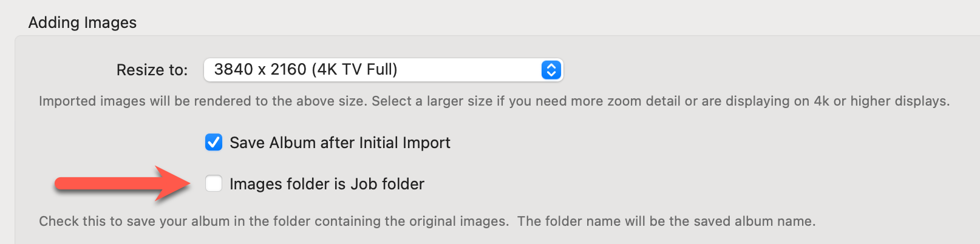Click the 'Resize to:' label
The width and height of the screenshot is (980, 244).
[x=152, y=70]
